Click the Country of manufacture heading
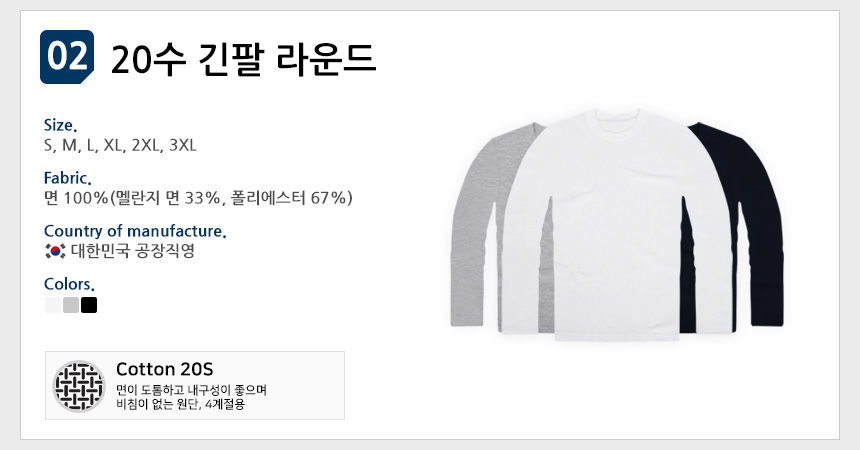Screen dimensions: 860x450 (x=135, y=231)
